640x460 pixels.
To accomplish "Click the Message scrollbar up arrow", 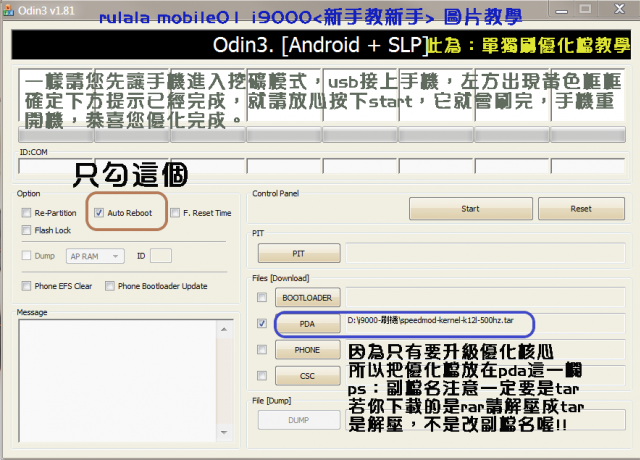I will [x=224, y=329].
